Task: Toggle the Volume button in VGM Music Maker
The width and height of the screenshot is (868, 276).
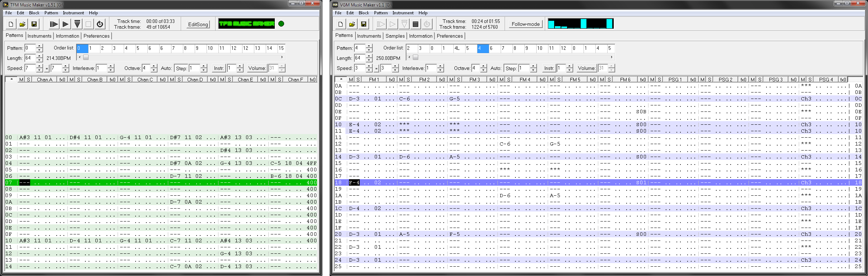Action: coord(587,68)
